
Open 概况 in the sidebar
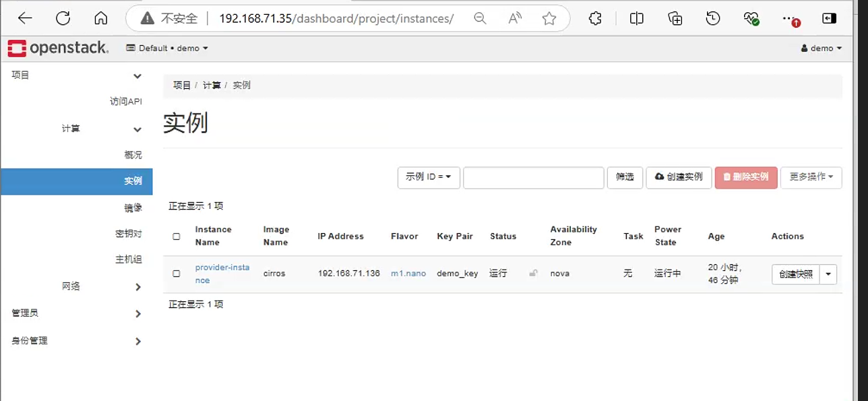point(133,155)
